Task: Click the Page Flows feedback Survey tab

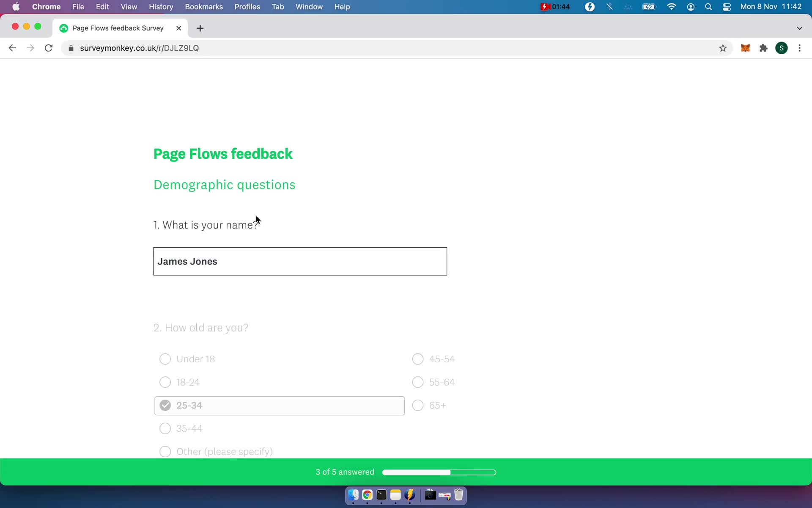Action: [x=118, y=28]
